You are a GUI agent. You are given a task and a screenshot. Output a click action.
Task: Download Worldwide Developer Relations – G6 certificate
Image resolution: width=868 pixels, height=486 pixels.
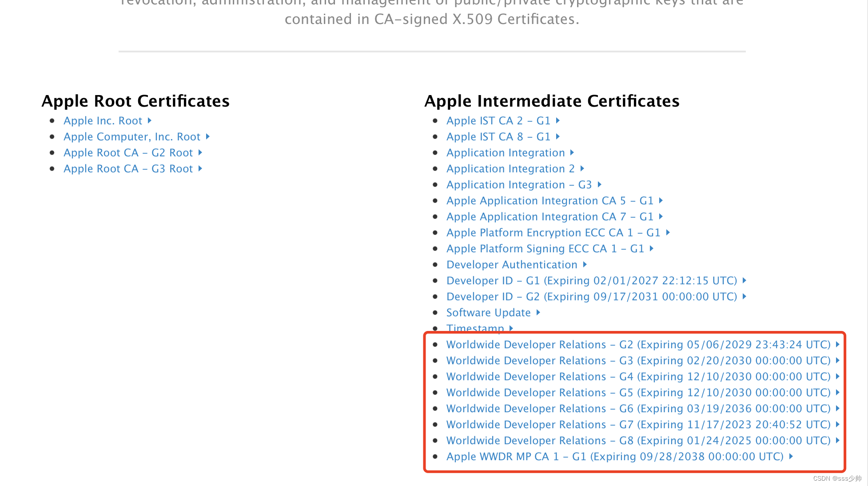point(638,409)
